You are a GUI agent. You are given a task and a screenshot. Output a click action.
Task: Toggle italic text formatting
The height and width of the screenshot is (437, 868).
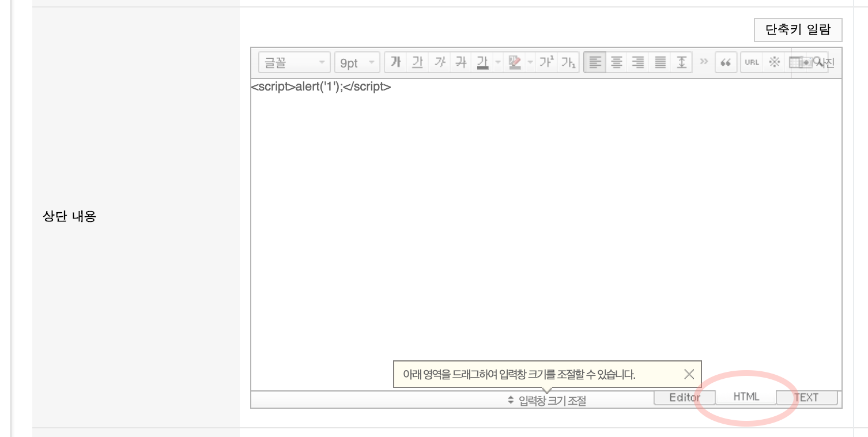click(x=439, y=62)
